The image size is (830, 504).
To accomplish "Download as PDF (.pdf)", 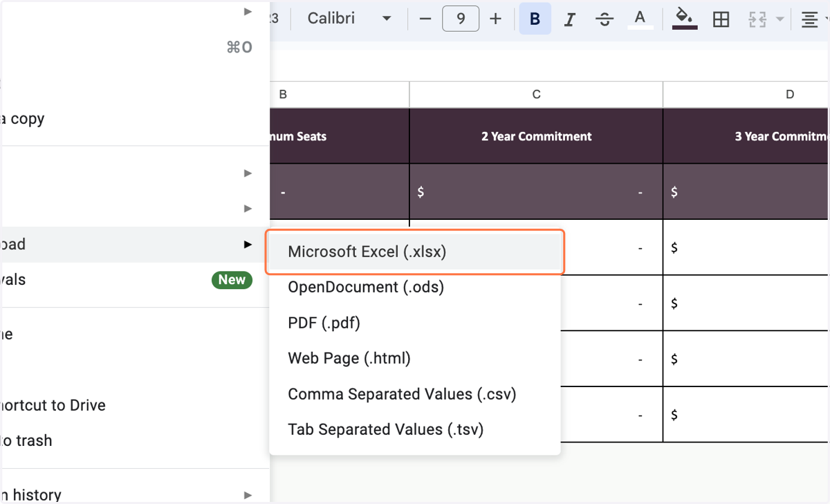I will point(415,323).
